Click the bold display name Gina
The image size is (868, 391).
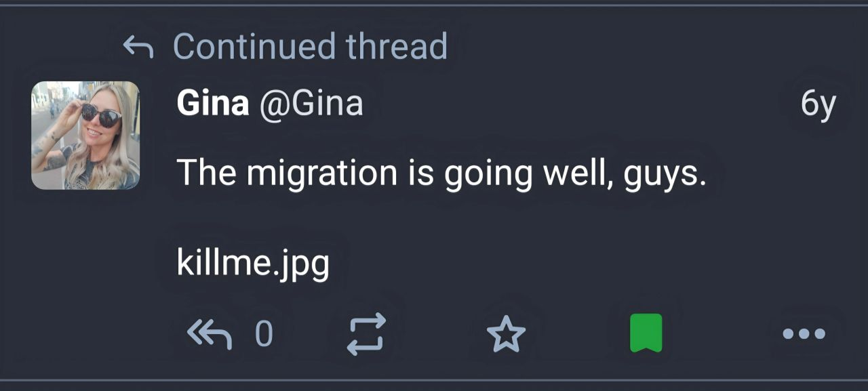(x=212, y=104)
